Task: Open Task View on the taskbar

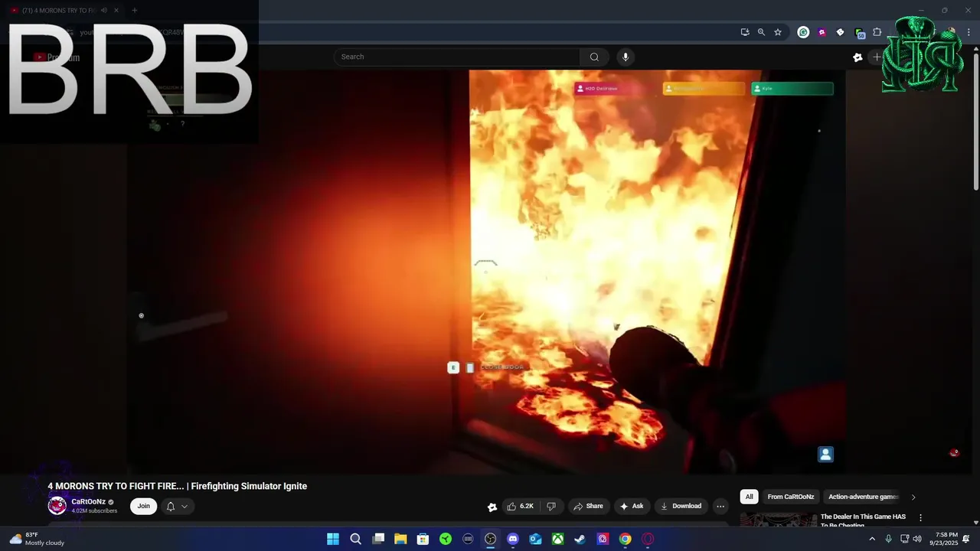Action: (378, 539)
